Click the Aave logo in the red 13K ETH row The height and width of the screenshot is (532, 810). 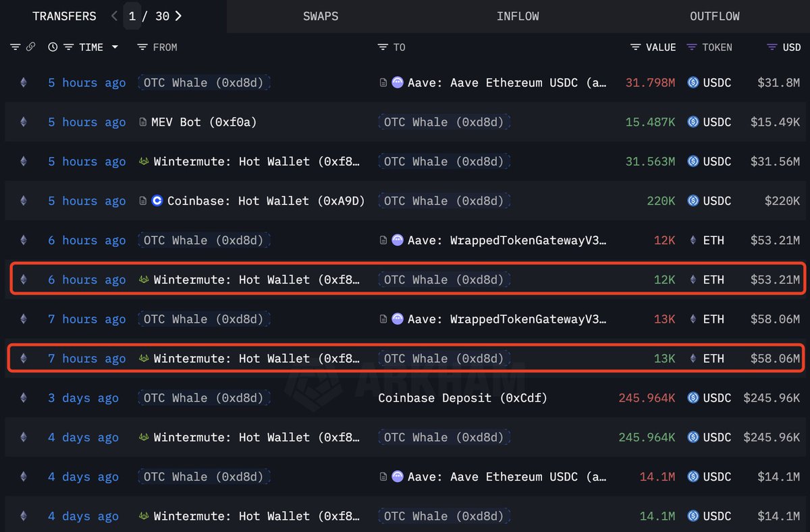pyautogui.click(x=398, y=319)
